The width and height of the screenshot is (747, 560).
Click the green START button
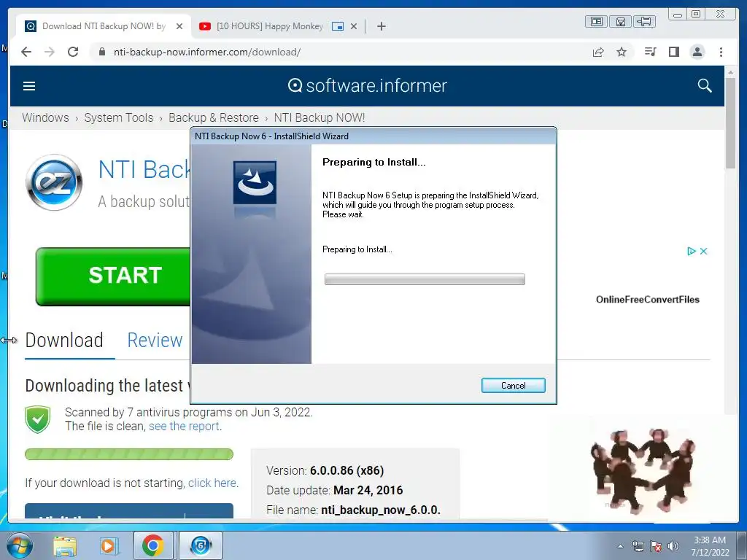coord(113,276)
